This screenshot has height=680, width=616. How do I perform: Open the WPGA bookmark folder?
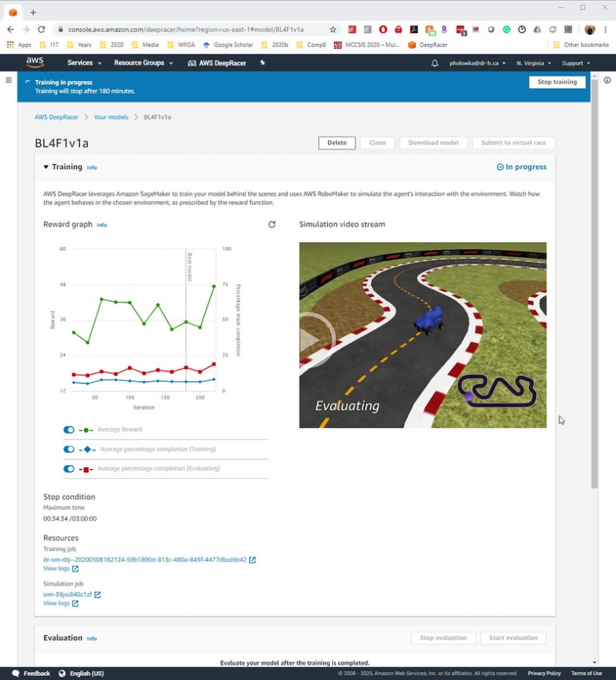pyautogui.click(x=182, y=45)
